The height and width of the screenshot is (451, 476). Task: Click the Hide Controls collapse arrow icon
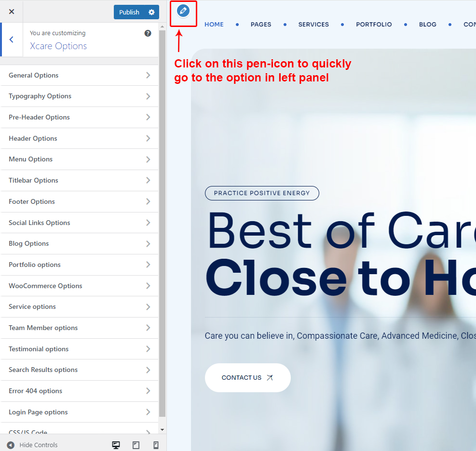click(11, 445)
